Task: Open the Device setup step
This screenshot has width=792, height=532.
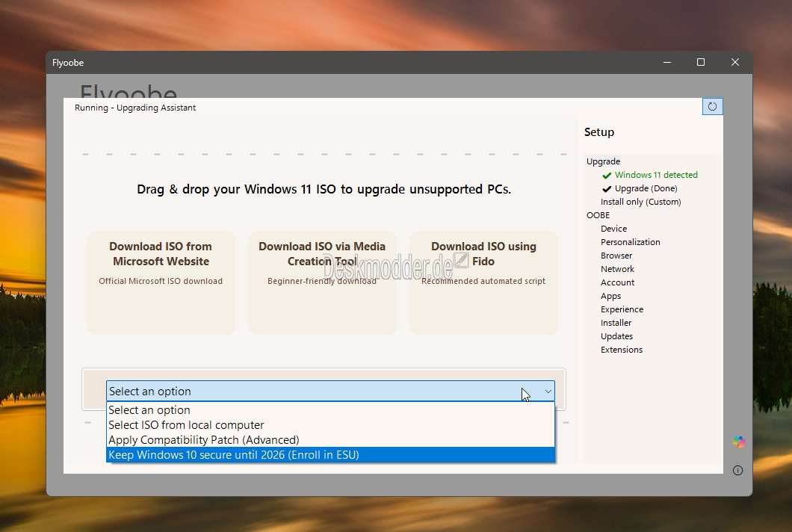Action: [613, 229]
